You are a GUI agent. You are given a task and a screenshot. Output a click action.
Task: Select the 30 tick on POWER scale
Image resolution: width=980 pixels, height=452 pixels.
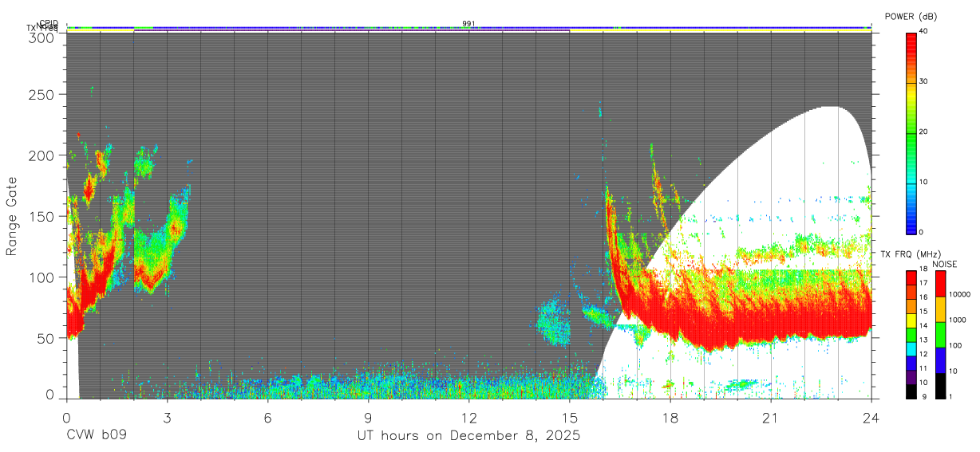923,81
